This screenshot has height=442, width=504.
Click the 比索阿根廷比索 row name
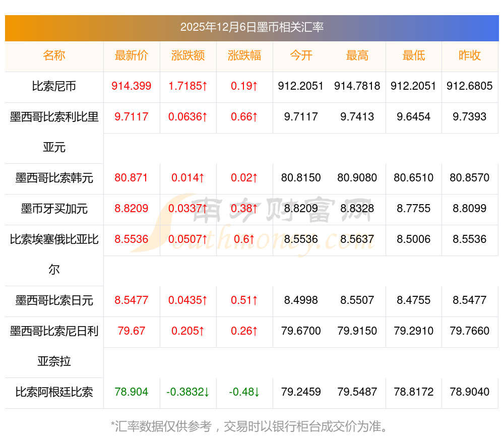click(54, 392)
